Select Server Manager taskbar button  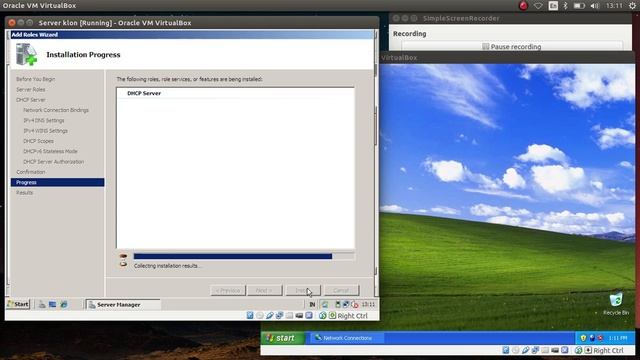click(123, 304)
